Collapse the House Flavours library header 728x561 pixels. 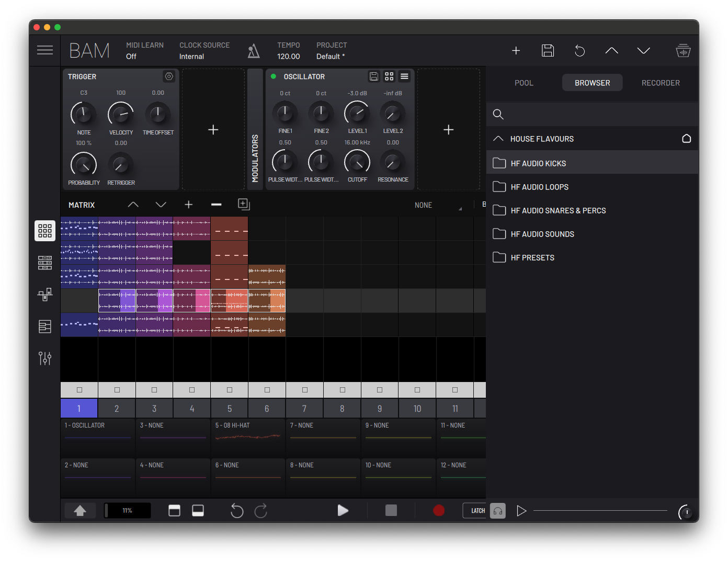498,139
